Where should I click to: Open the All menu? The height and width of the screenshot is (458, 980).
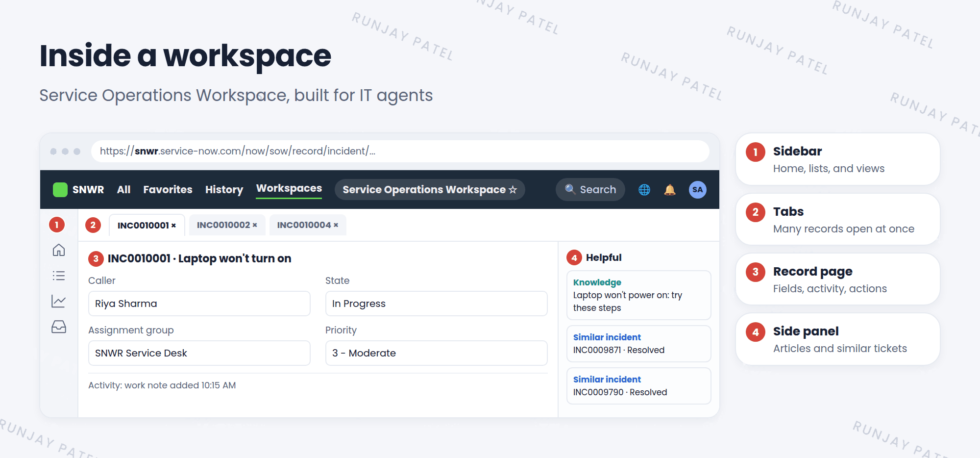click(x=123, y=190)
